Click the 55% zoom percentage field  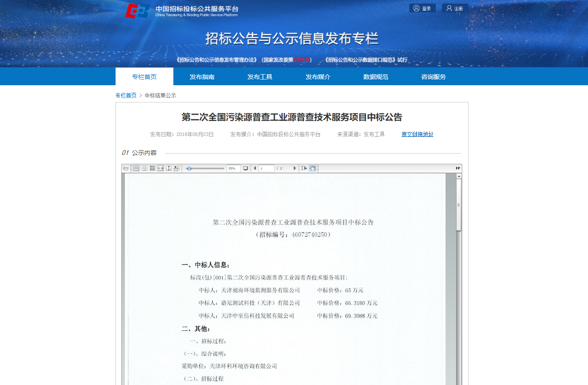click(x=233, y=168)
